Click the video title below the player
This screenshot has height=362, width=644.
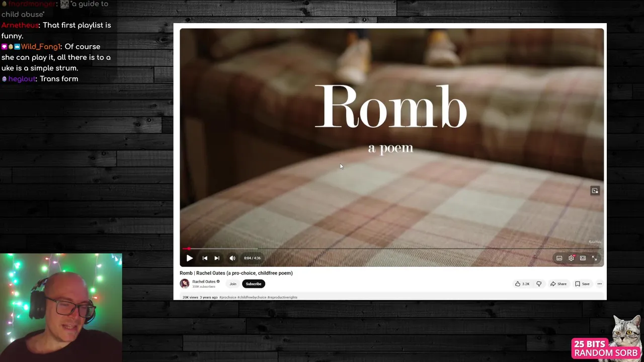click(x=236, y=273)
